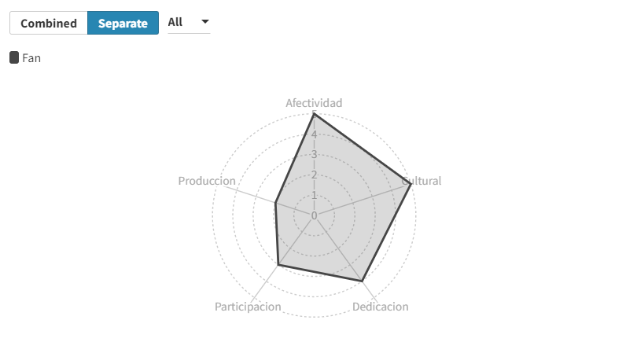Click the Dedicacion axis label
The image size is (626, 364).
point(381,307)
